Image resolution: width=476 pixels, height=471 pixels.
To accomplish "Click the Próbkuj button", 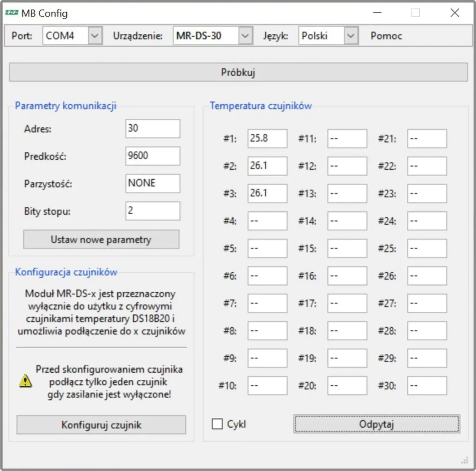I will coord(238,72).
